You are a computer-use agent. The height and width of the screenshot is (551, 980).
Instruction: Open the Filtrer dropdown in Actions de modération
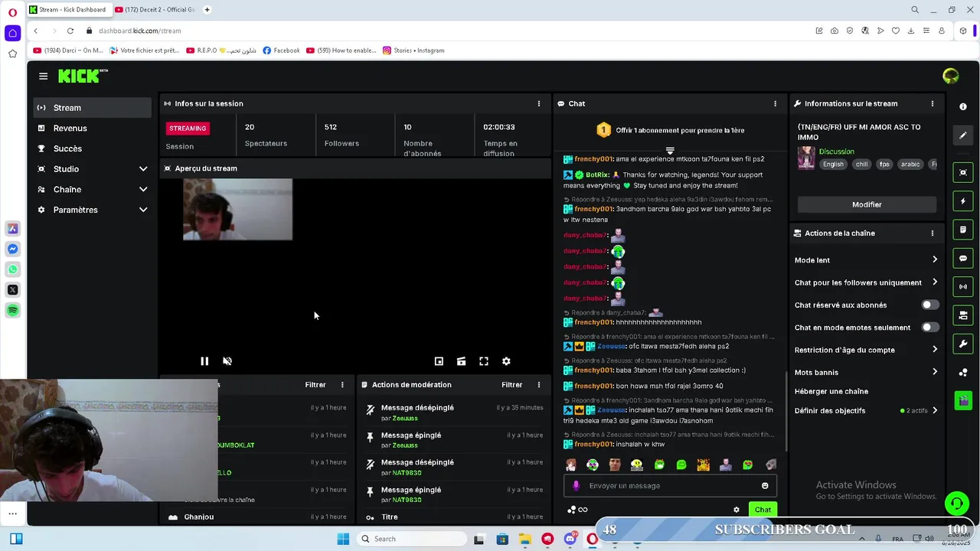[511, 385]
